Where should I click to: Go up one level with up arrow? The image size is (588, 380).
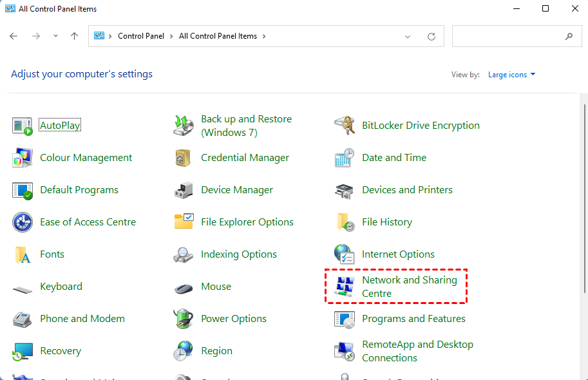pyautogui.click(x=74, y=36)
